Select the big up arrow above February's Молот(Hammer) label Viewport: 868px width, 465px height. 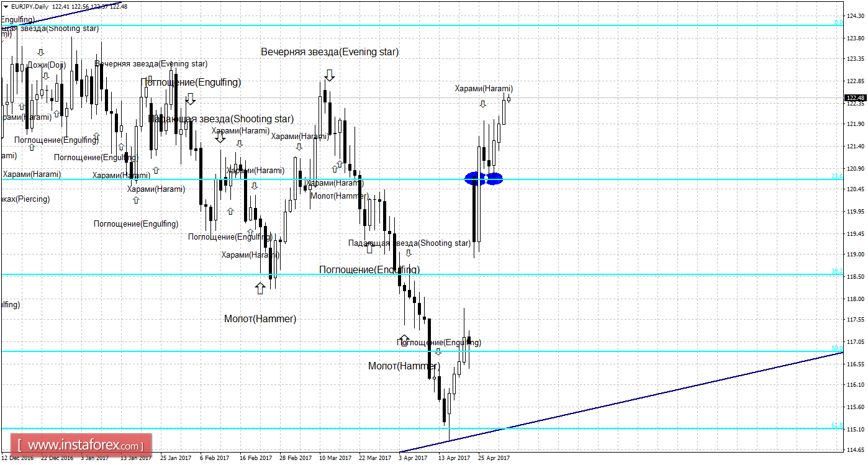click(260, 287)
